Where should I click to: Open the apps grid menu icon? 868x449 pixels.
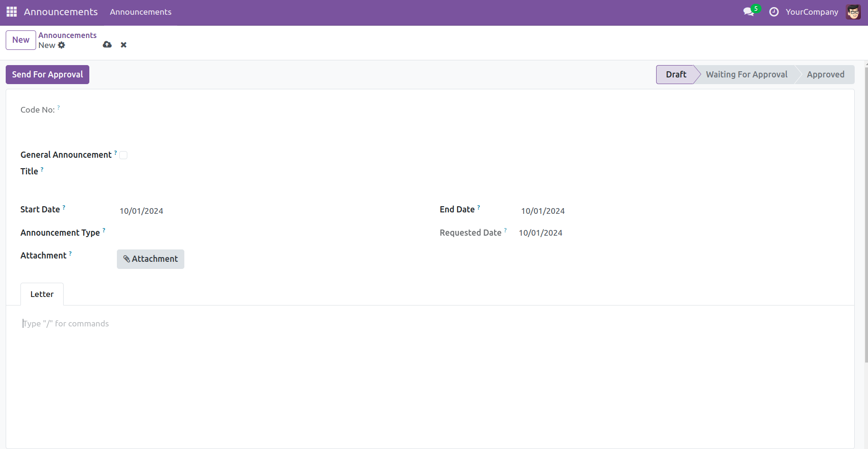pyautogui.click(x=11, y=12)
